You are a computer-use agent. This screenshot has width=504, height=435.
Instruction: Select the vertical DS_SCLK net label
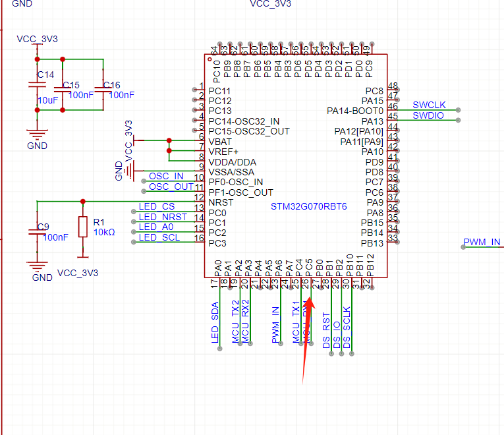[x=347, y=328]
